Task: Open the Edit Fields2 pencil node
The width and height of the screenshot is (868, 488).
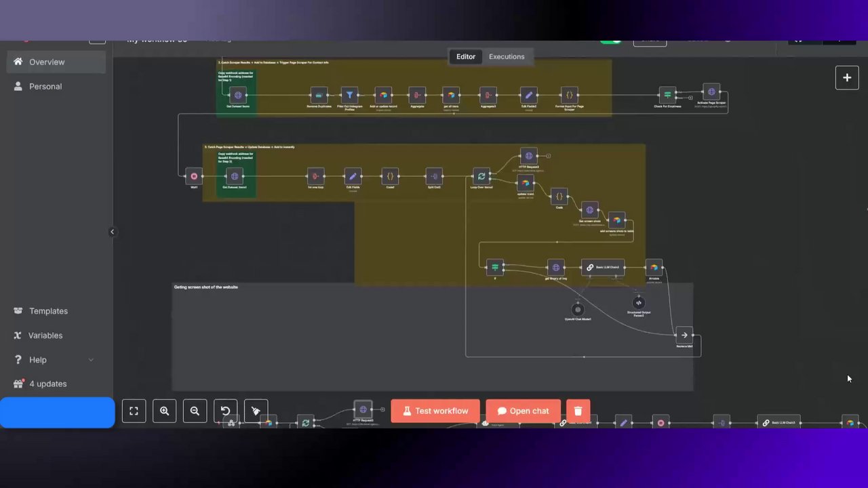Action: (x=529, y=96)
